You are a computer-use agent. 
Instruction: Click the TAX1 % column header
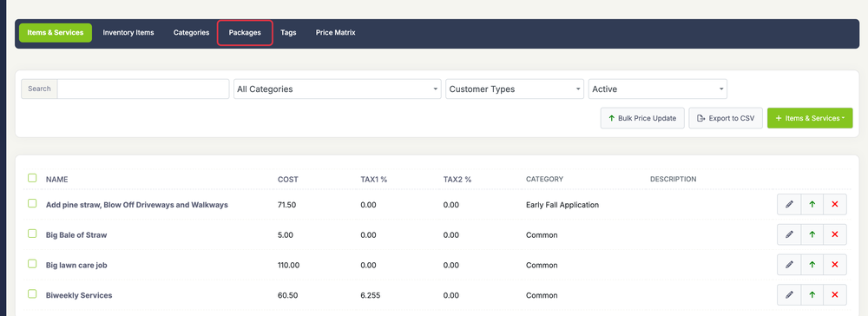pyautogui.click(x=374, y=180)
